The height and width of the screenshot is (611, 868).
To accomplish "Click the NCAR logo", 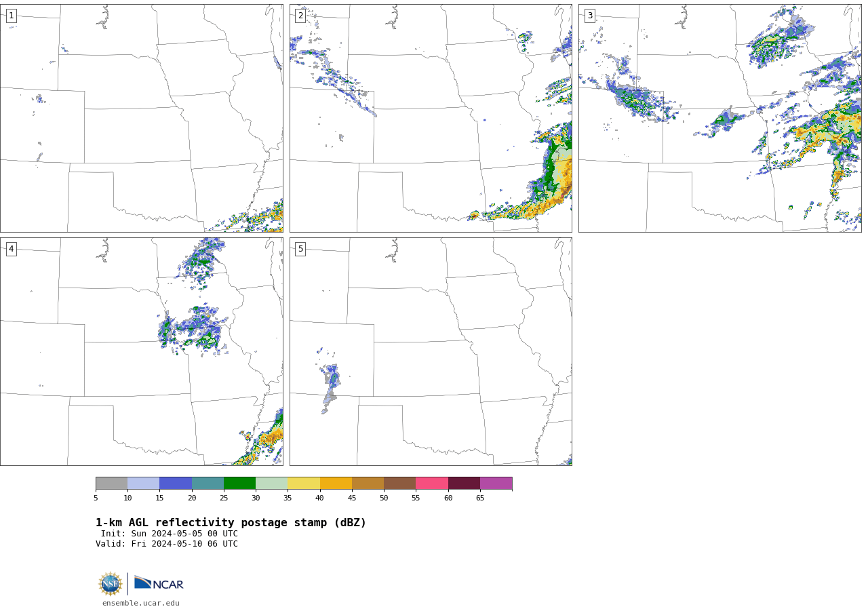I will tap(159, 583).
